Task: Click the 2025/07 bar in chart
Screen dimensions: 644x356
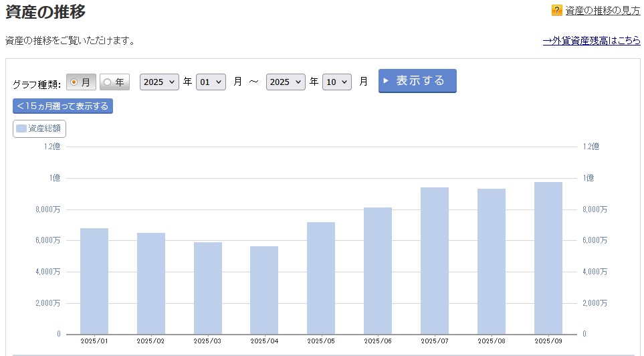Action: coord(435,261)
